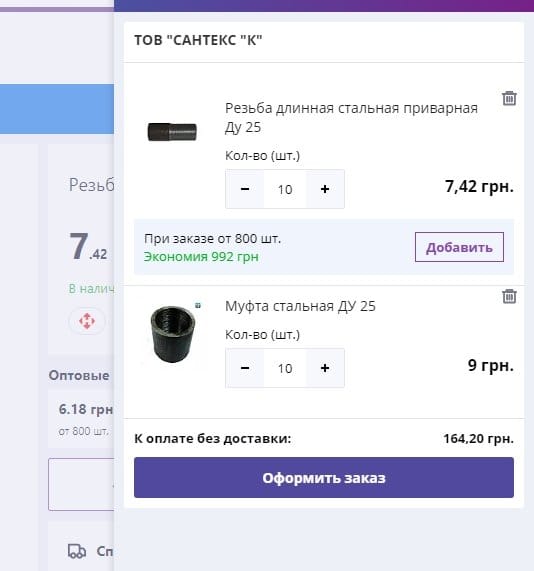The image size is (534, 571).
Task: Click the red compare arrows icon
Action: [87, 321]
